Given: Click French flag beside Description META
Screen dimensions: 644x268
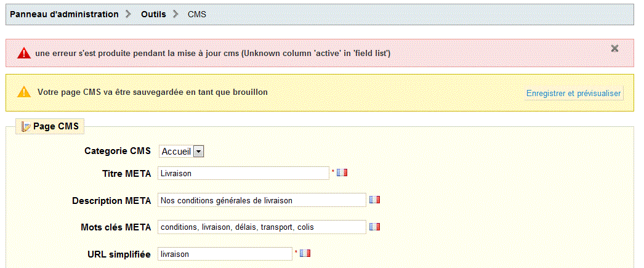Looking at the screenshot, I should tap(374, 200).
